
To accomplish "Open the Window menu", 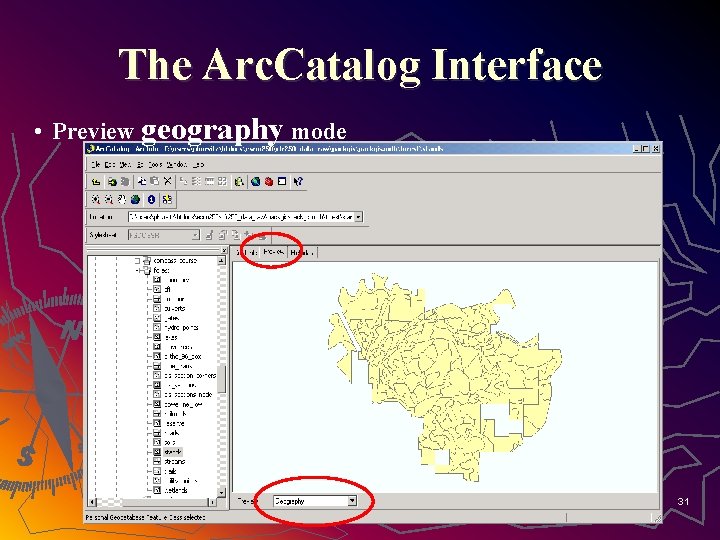I will (176, 164).
